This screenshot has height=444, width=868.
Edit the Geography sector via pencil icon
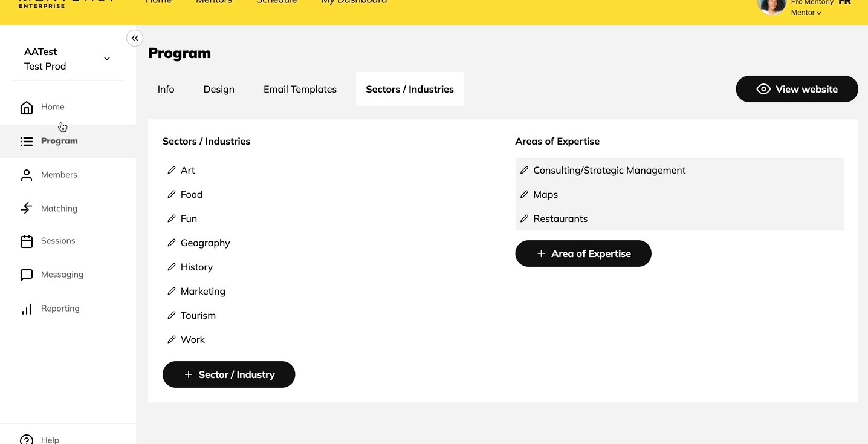coord(172,243)
